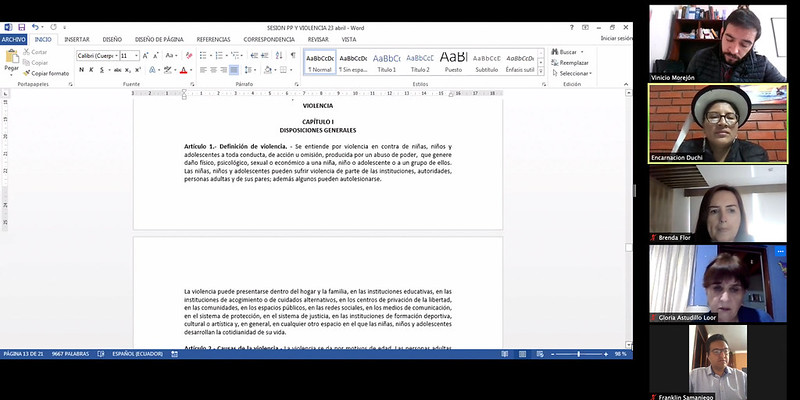Toggle underline (S) formatting

coord(102,70)
